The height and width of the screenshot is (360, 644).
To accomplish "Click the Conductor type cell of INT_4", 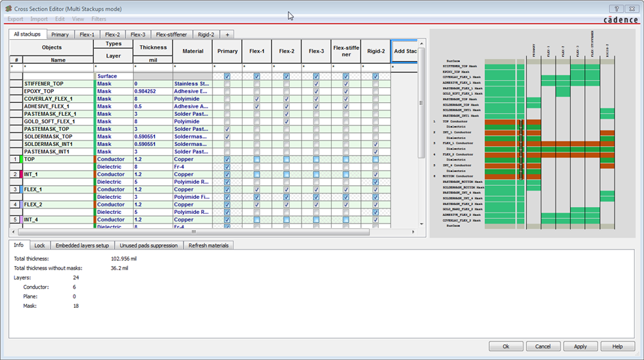I will click(113, 220).
